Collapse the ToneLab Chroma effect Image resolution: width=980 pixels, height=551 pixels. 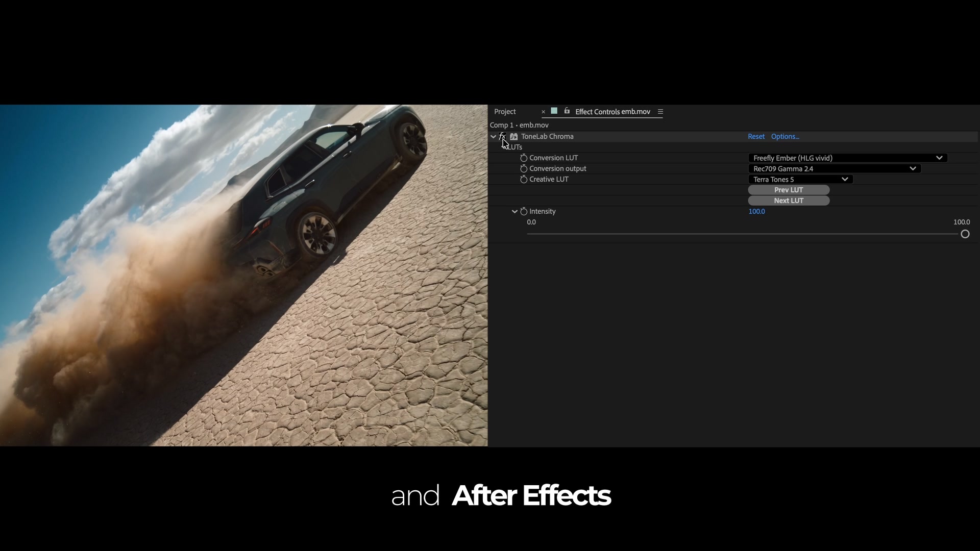pyautogui.click(x=493, y=137)
